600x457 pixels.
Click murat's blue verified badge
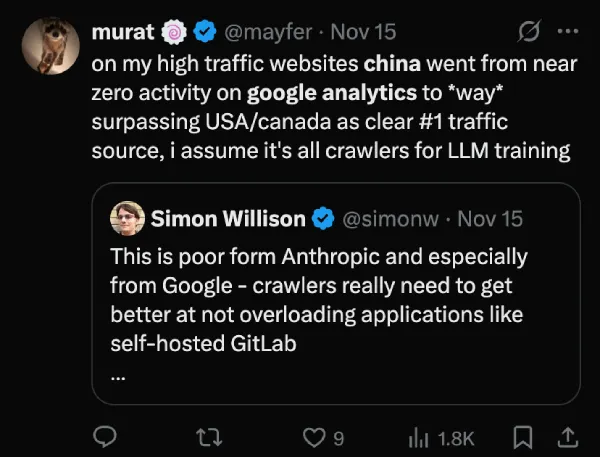[x=205, y=32]
